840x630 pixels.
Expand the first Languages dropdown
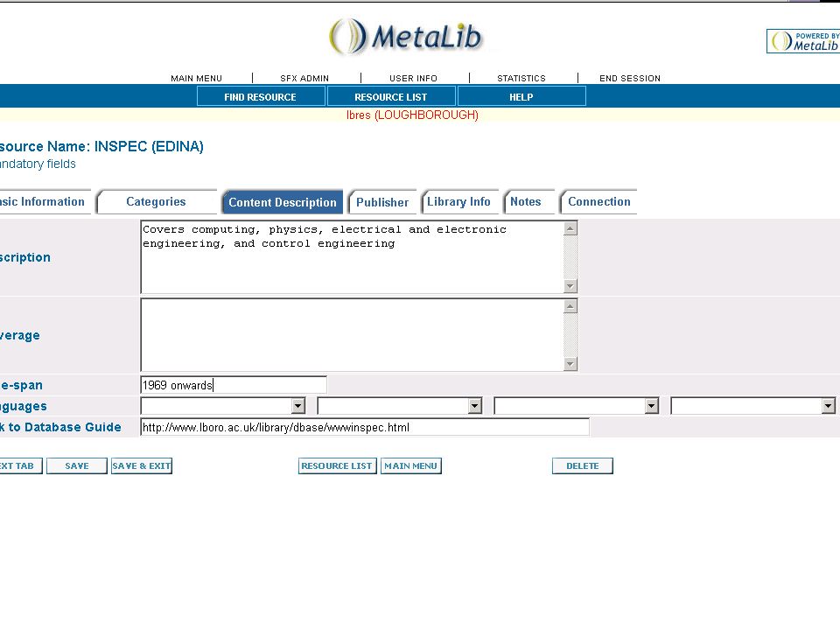coord(297,406)
